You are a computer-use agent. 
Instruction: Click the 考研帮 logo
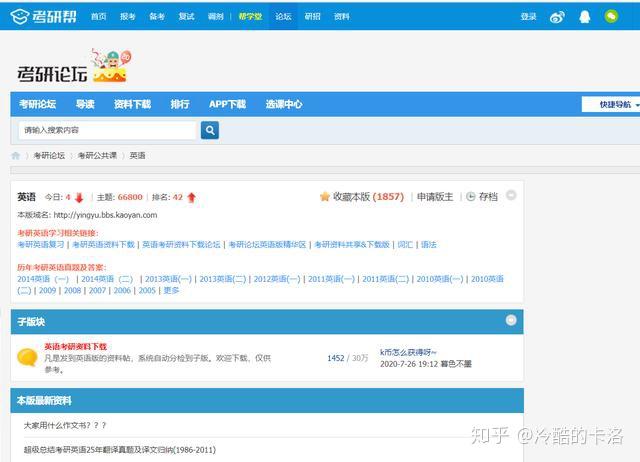(43, 16)
